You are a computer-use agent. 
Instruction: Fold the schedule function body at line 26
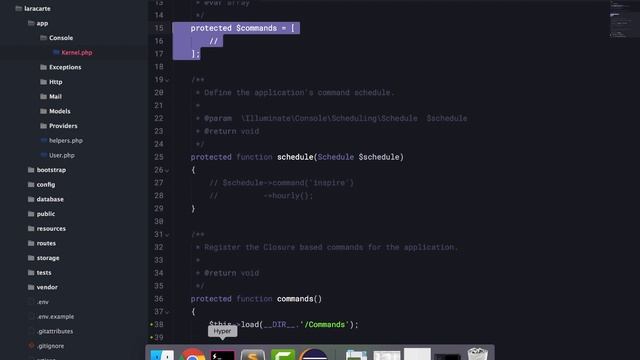(167, 171)
